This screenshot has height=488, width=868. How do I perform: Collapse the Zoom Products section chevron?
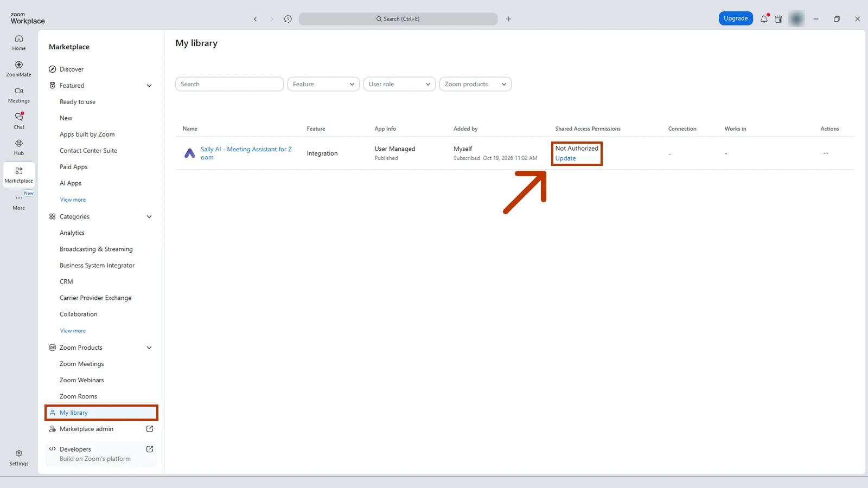tap(149, 348)
